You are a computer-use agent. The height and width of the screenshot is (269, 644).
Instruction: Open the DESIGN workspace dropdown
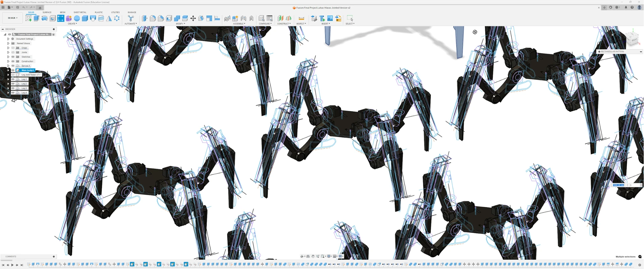(x=13, y=18)
